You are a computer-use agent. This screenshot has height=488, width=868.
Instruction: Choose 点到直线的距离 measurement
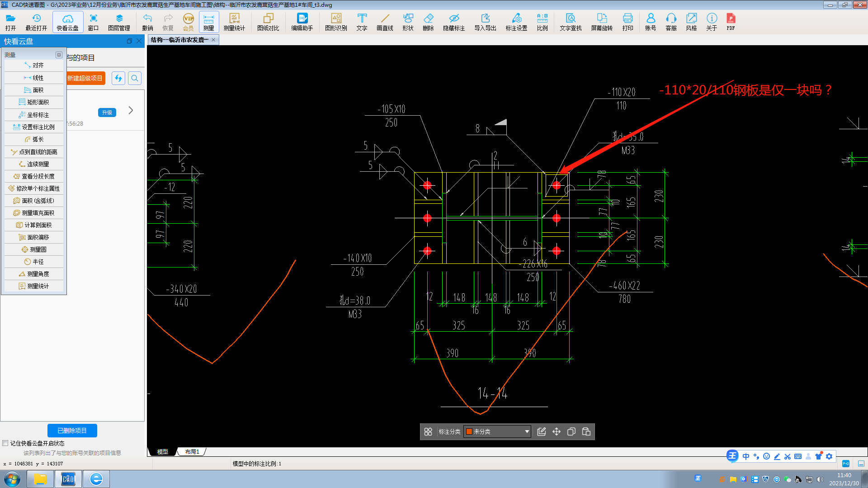click(x=34, y=152)
